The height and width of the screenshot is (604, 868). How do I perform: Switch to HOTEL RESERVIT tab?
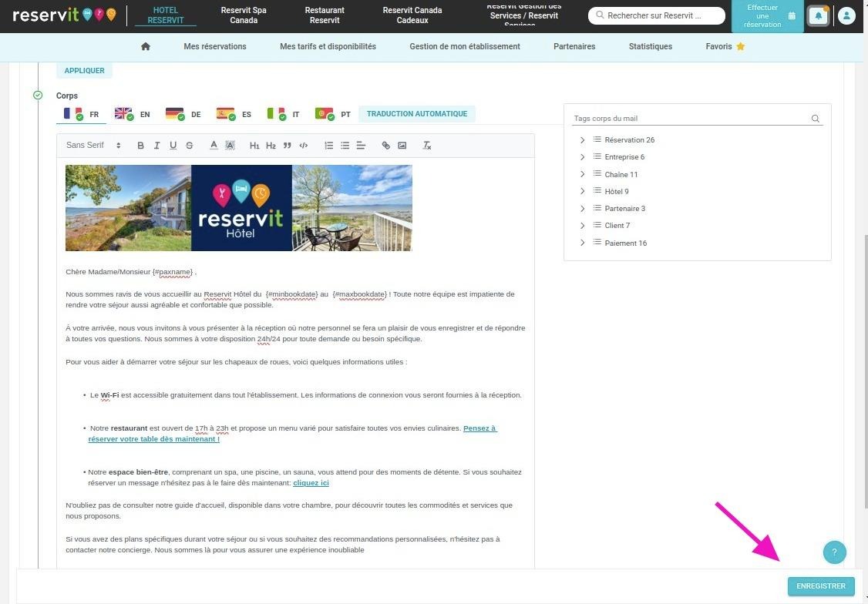pos(166,15)
